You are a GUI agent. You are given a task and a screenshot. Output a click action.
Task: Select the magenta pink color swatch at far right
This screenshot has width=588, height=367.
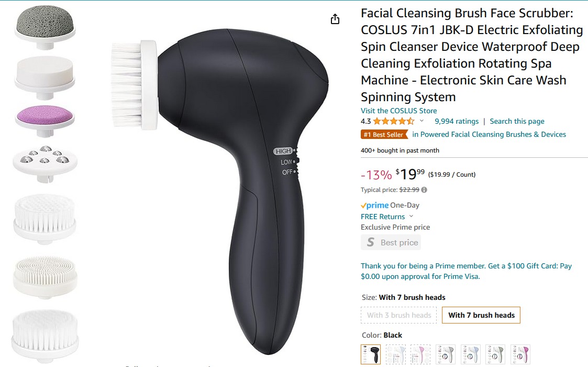(520, 354)
